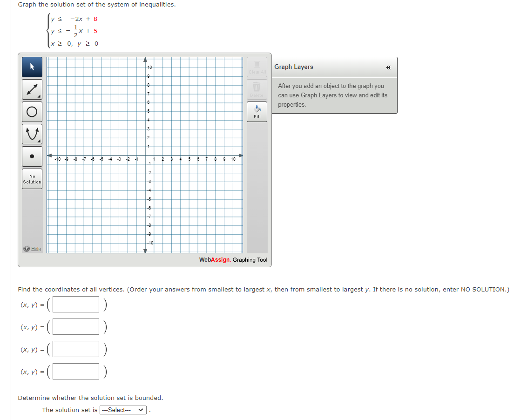Select the line drawing tool
This screenshot has height=420, width=520.
(x=32, y=89)
